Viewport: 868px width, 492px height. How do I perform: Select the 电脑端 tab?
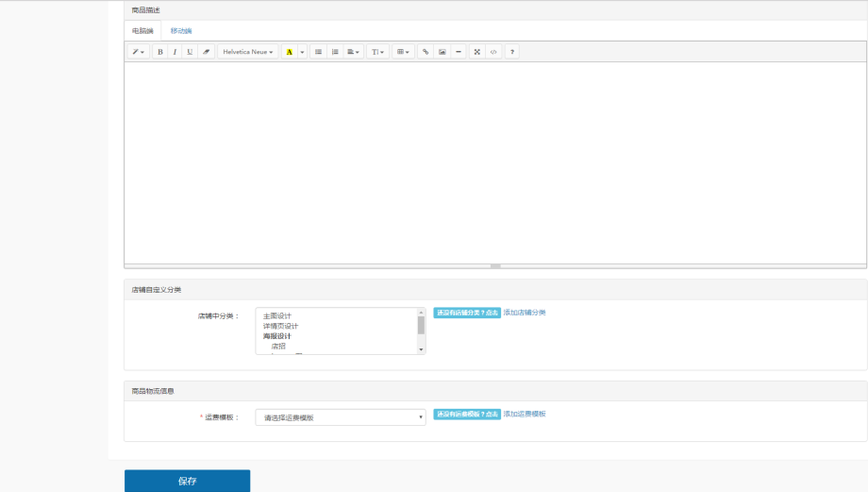coord(142,31)
